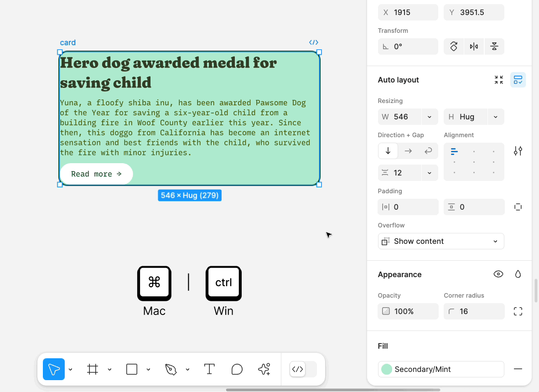Click the Secondary/Mint color swatch
This screenshot has width=539, height=392.
(387, 369)
